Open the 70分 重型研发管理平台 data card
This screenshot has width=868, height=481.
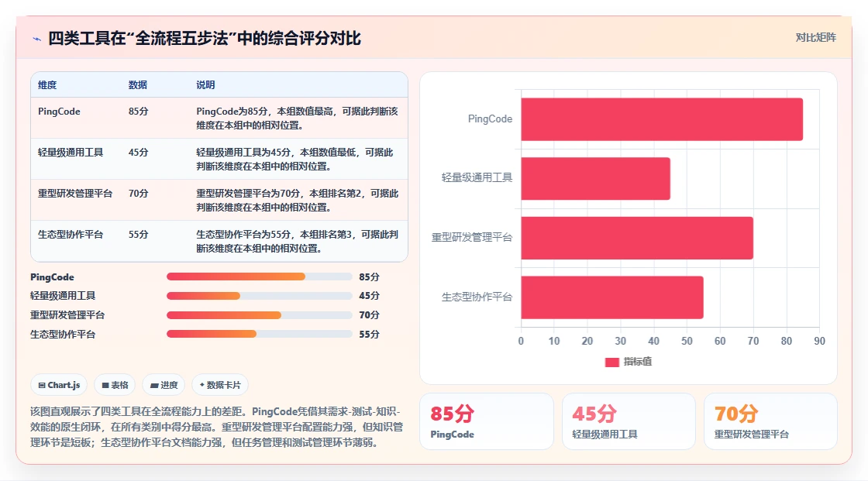click(x=770, y=421)
